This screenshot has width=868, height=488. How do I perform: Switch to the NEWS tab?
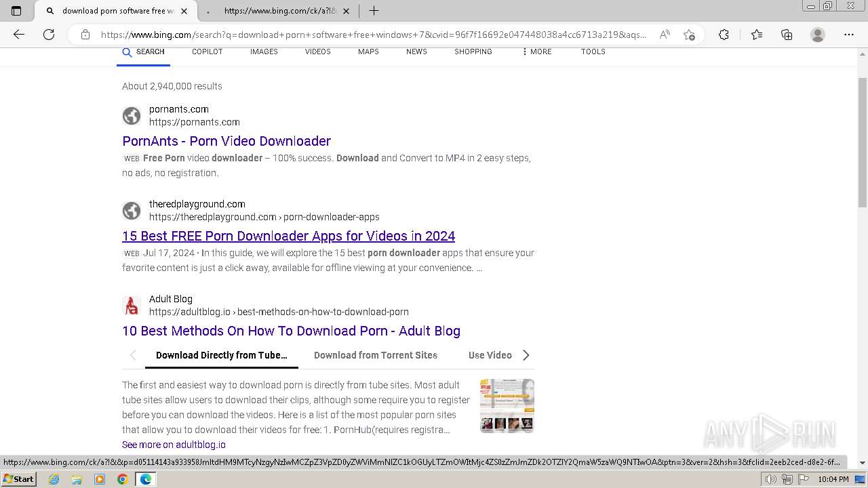tap(416, 52)
